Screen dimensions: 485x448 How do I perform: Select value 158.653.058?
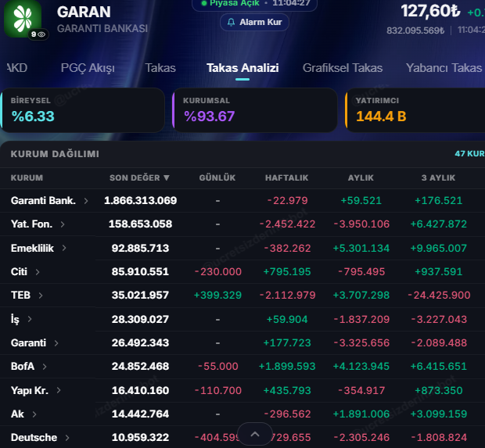[x=141, y=224]
